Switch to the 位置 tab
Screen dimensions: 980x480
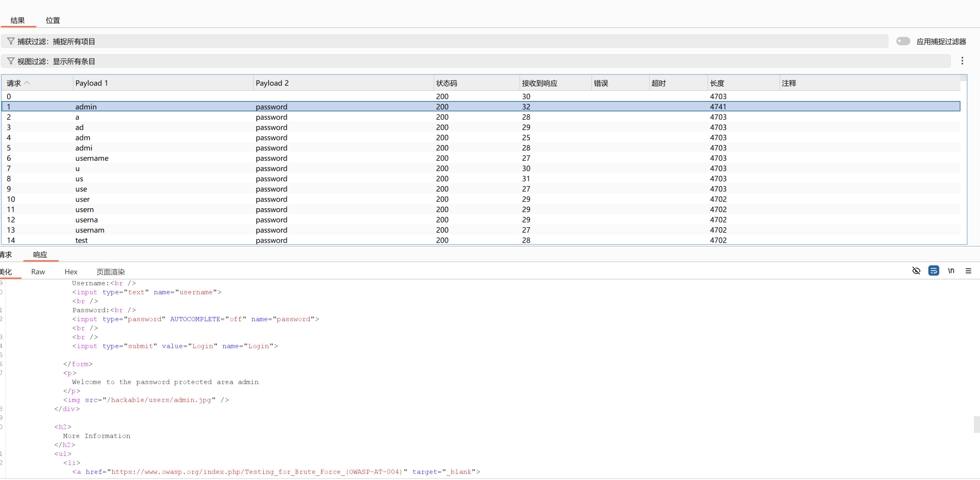[53, 20]
